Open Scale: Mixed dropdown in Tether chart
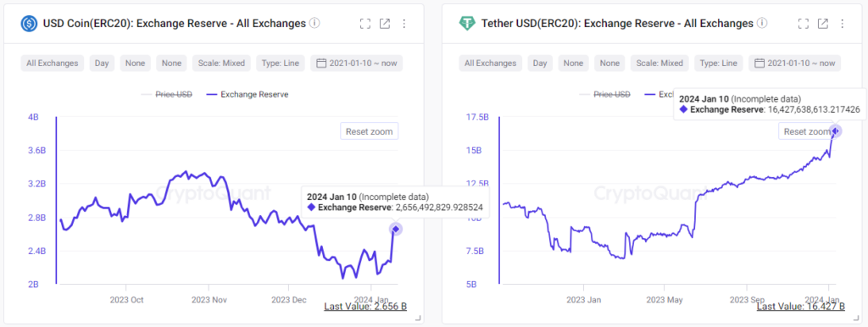The height and width of the screenshot is (327, 868). coord(659,63)
